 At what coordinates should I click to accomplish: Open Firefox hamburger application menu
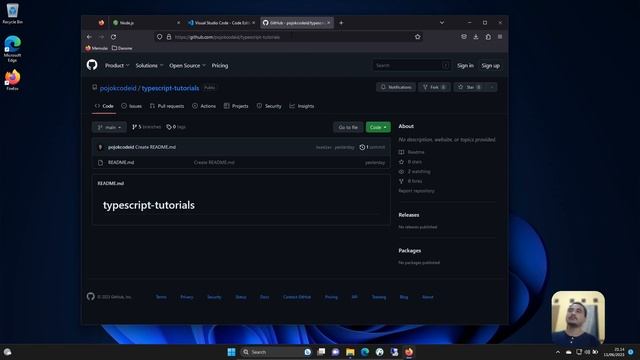(x=500, y=37)
